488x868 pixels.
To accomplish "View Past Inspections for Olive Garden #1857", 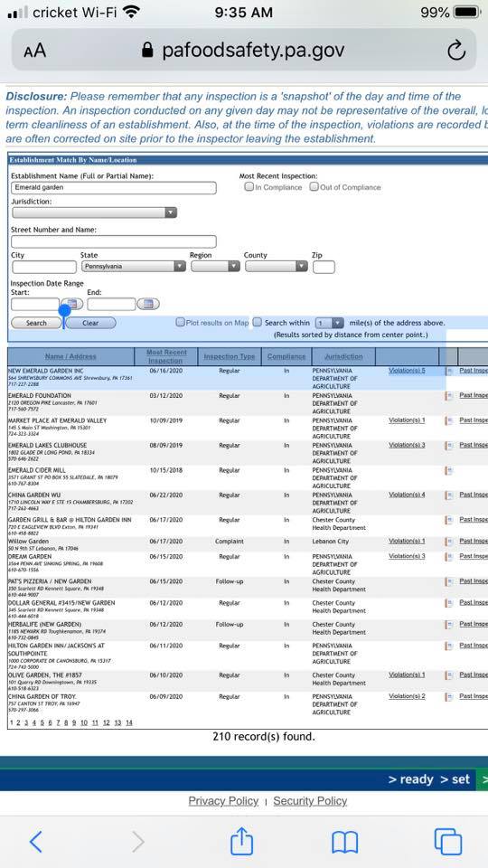I will pyautogui.click(x=474, y=675).
